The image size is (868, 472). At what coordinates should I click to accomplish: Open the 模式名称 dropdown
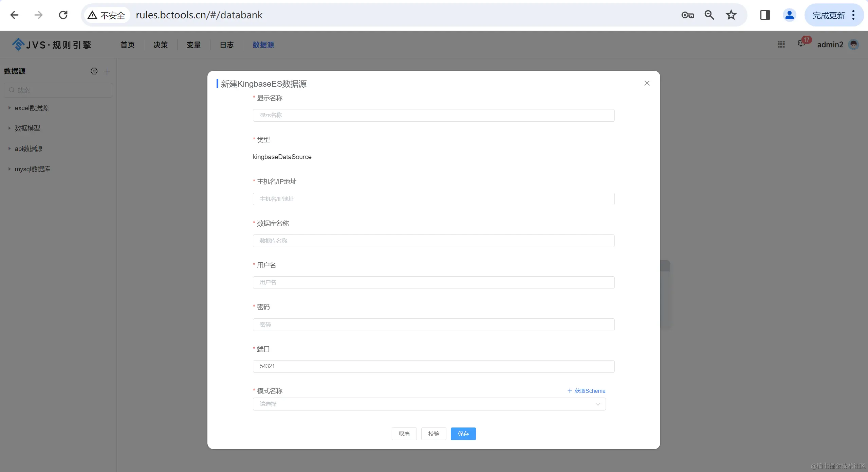click(x=429, y=404)
